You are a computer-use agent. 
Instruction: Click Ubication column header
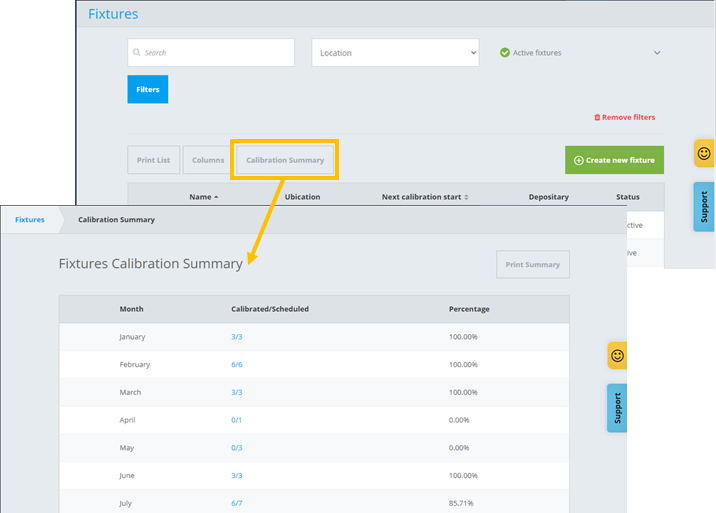click(302, 197)
